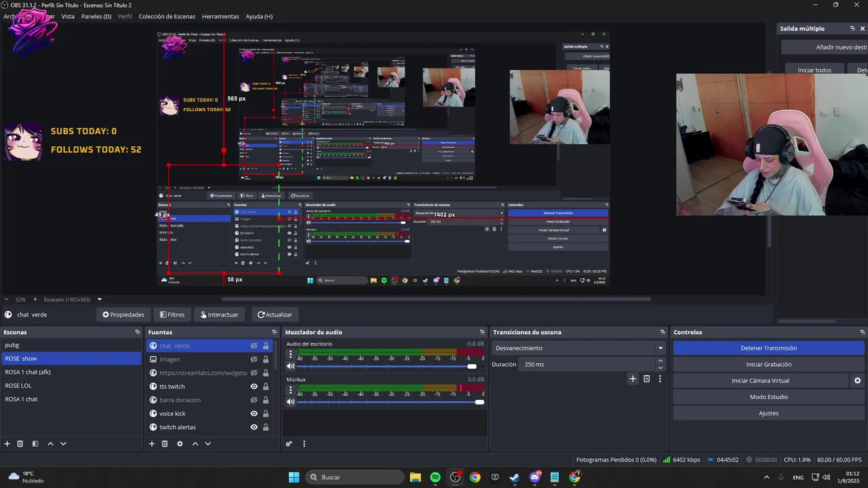Click Iniciar Grabación button
This screenshot has width=868, height=488.
[x=769, y=364]
